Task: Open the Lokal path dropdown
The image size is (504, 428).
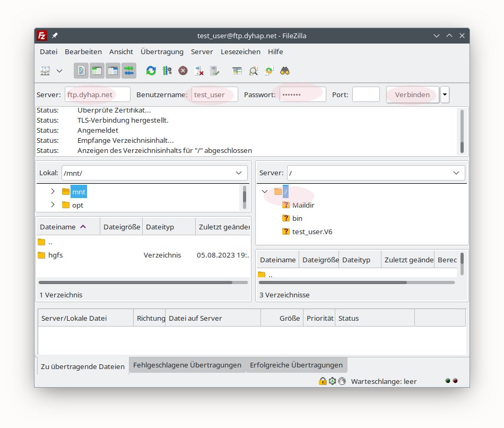Action: coord(239,173)
